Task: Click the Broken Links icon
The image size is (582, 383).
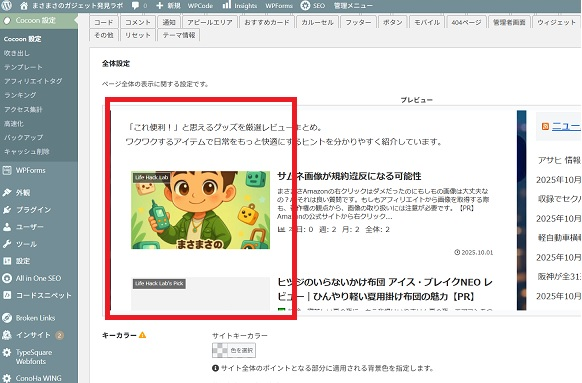Action: point(7,318)
